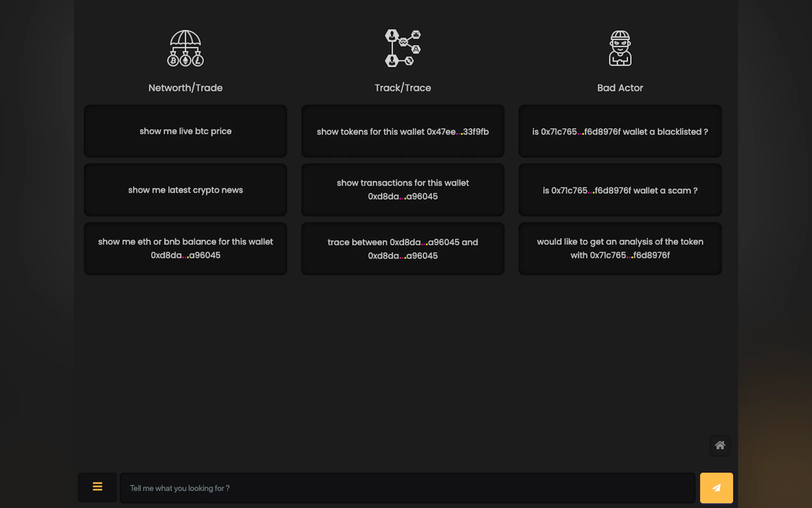The width and height of the screenshot is (812, 508).
Task: Select the 'trace between' wallets prompt
Action: tap(402, 249)
